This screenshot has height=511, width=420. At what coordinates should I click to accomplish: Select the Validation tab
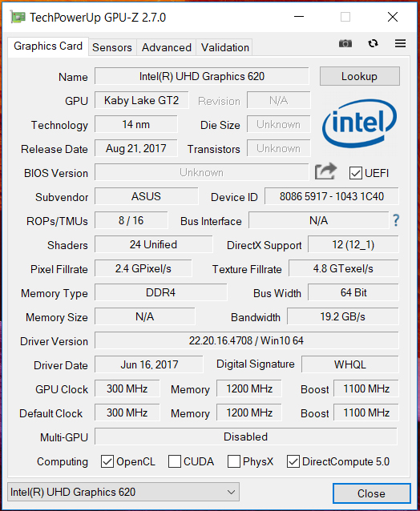click(x=225, y=47)
